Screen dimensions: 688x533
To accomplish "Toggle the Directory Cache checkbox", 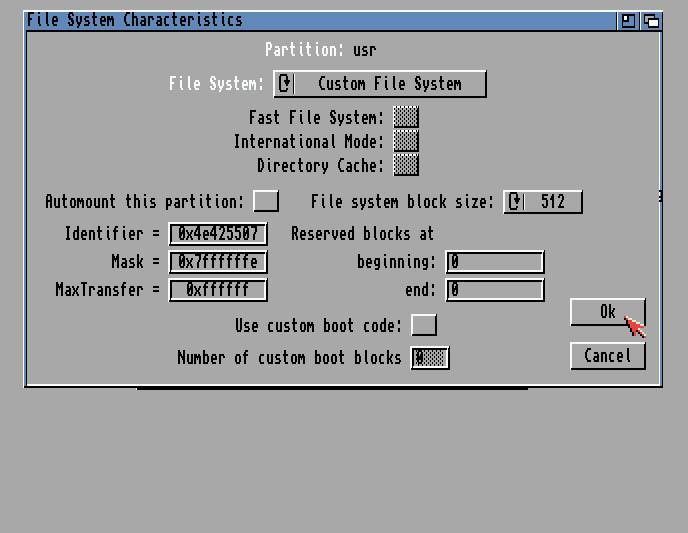I will 406,165.
